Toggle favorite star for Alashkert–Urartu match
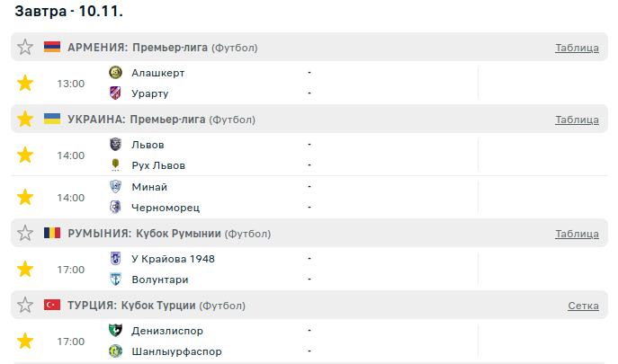 pos(25,84)
